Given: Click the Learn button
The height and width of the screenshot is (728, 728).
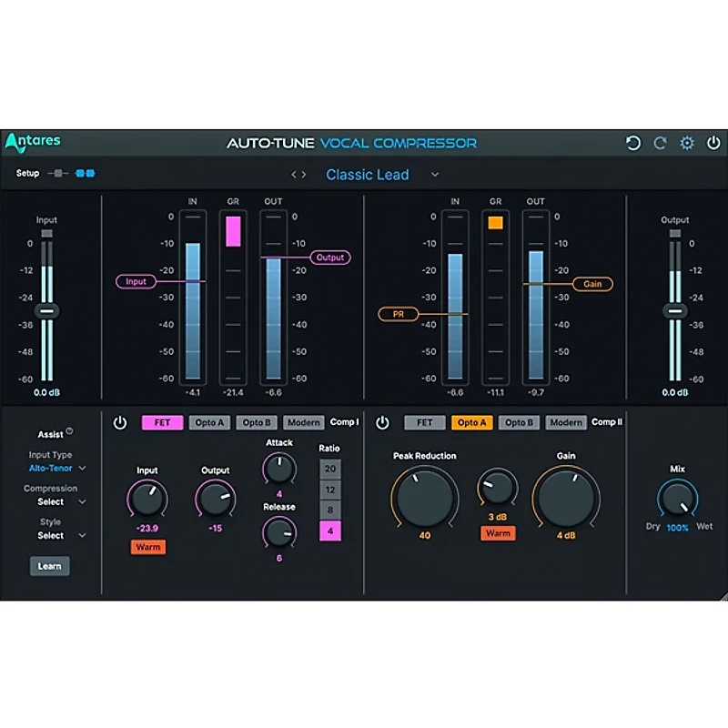Looking at the screenshot, I should click(50, 566).
